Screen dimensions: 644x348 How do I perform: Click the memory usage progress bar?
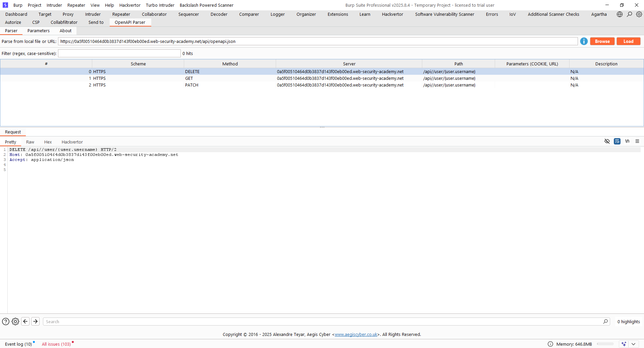tap(605, 344)
